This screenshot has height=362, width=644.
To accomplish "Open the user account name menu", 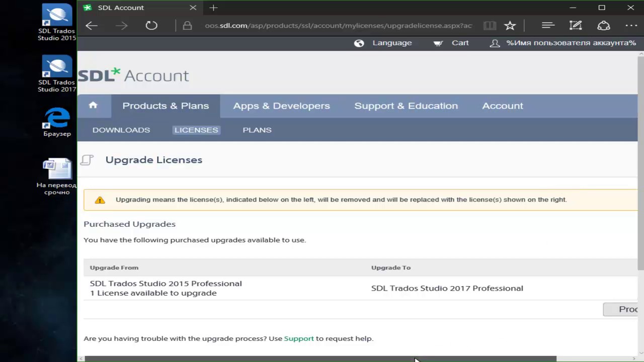I will pos(563,43).
